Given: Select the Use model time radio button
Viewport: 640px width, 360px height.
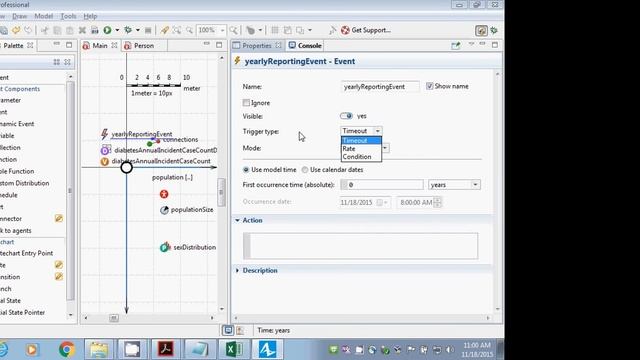Looking at the screenshot, I should click(x=246, y=170).
